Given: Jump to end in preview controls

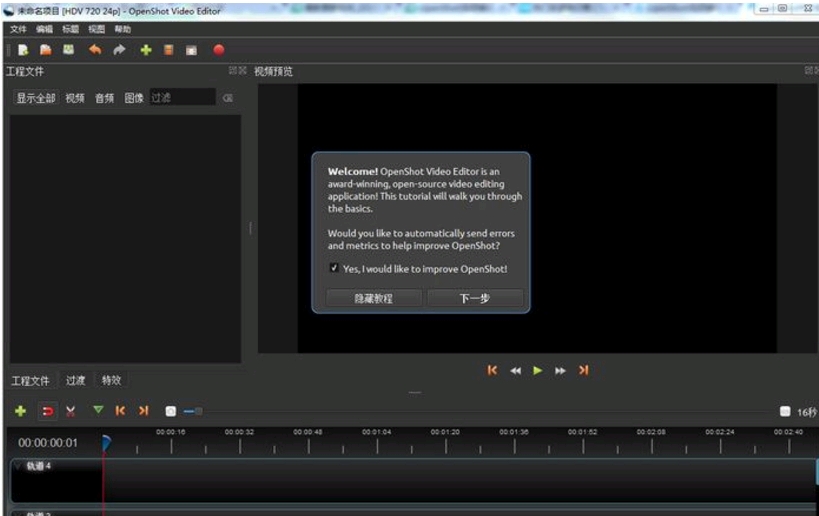Looking at the screenshot, I should tap(583, 370).
